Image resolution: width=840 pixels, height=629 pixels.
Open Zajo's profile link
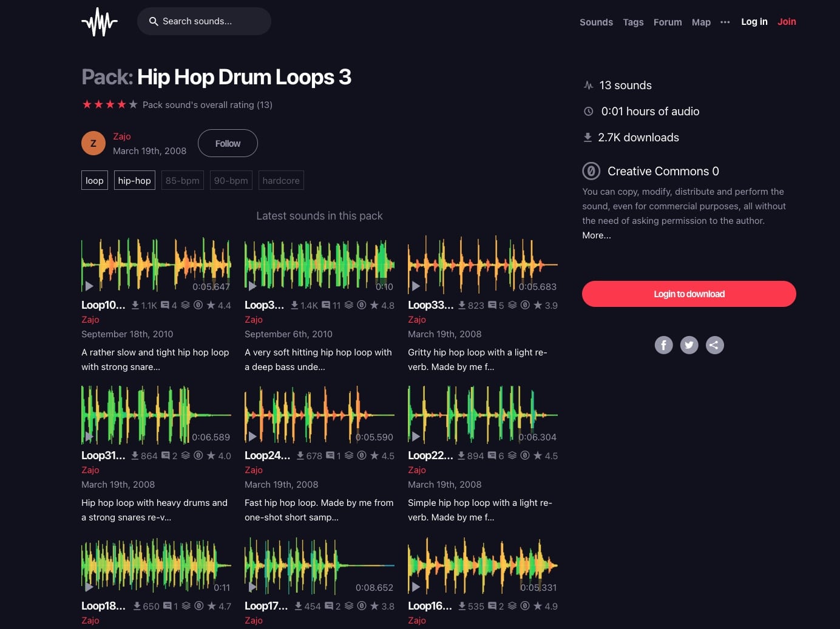[x=122, y=136]
